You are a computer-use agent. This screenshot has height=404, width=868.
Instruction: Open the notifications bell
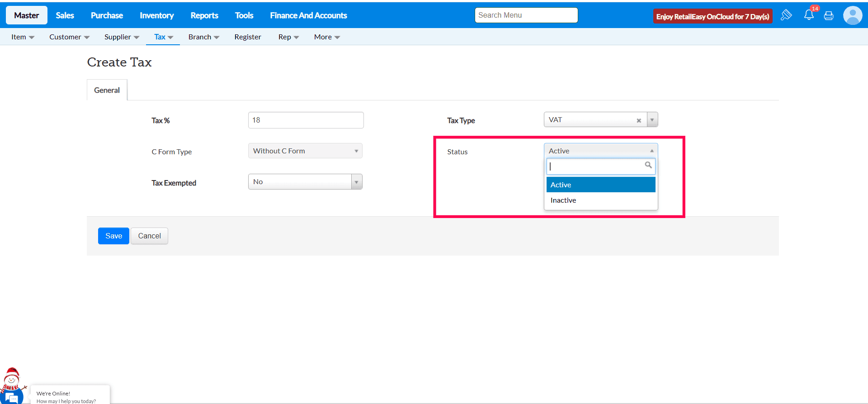[809, 15]
